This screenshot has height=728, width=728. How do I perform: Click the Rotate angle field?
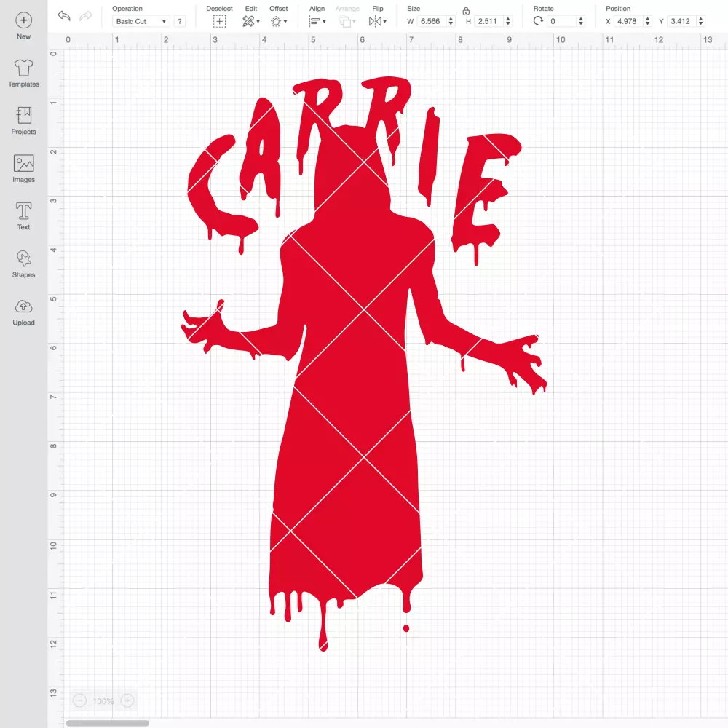coord(562,21)
